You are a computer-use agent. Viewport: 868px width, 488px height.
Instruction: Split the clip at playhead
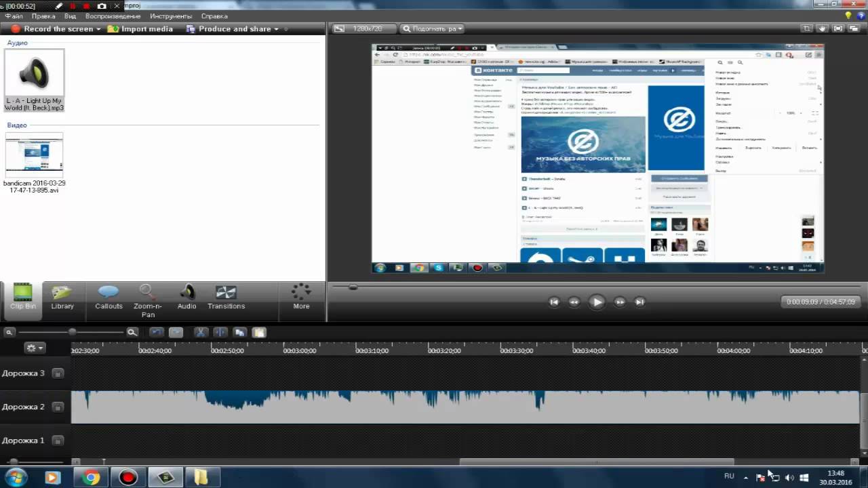pos(220,332)
